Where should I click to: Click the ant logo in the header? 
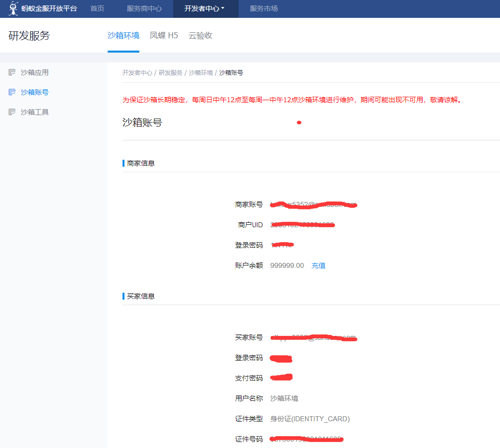click(13, 8)
